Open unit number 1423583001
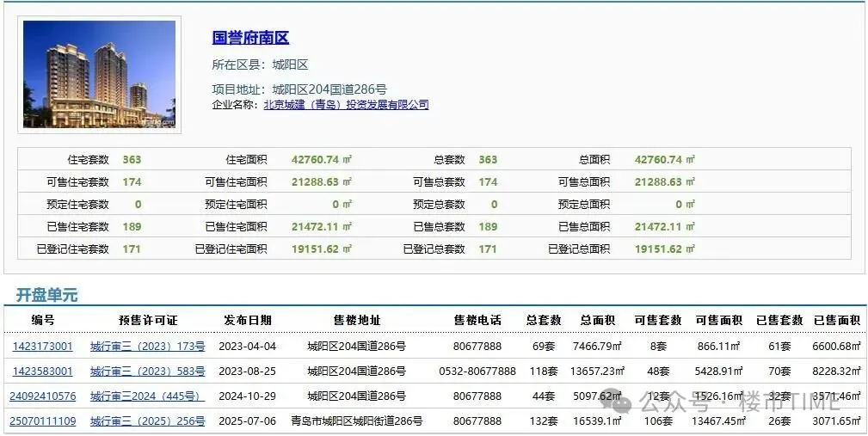868x436 pixels. point(43,372)
